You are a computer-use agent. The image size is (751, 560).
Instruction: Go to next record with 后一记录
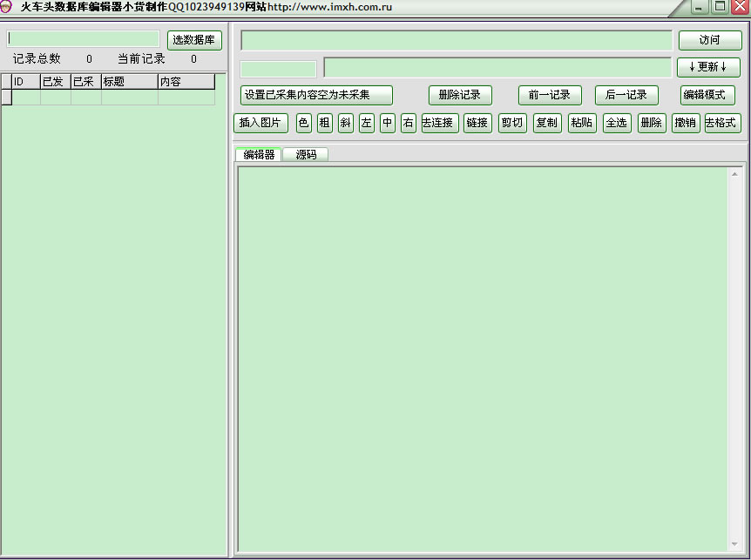tap(626, 96)
